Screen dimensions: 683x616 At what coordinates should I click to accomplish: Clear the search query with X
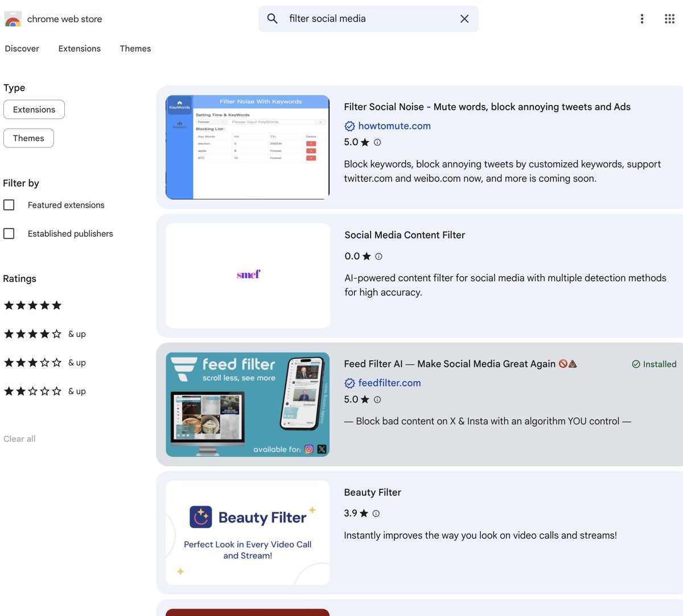(x=464, y=19)
